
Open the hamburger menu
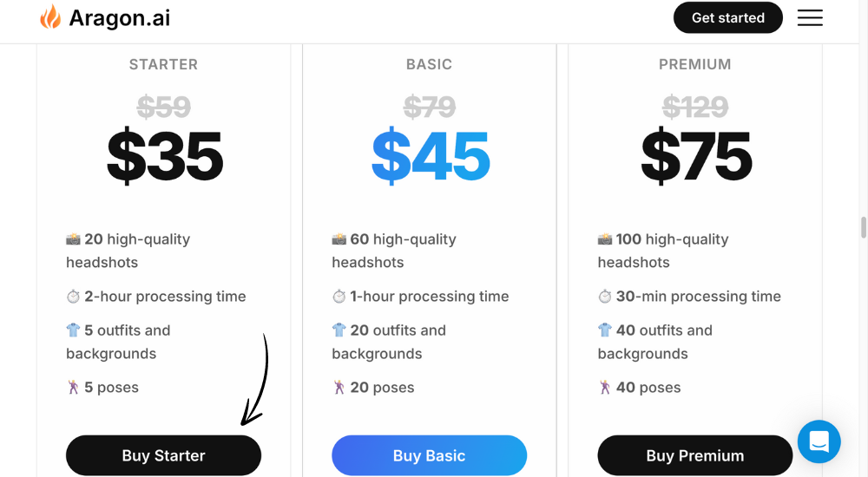(810, 17)
